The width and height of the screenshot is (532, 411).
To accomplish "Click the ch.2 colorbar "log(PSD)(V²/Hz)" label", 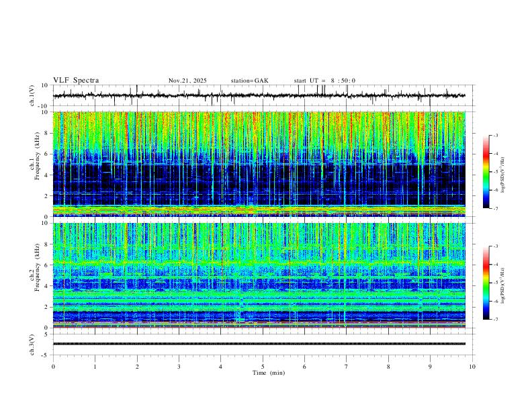I will click(502, 286).
